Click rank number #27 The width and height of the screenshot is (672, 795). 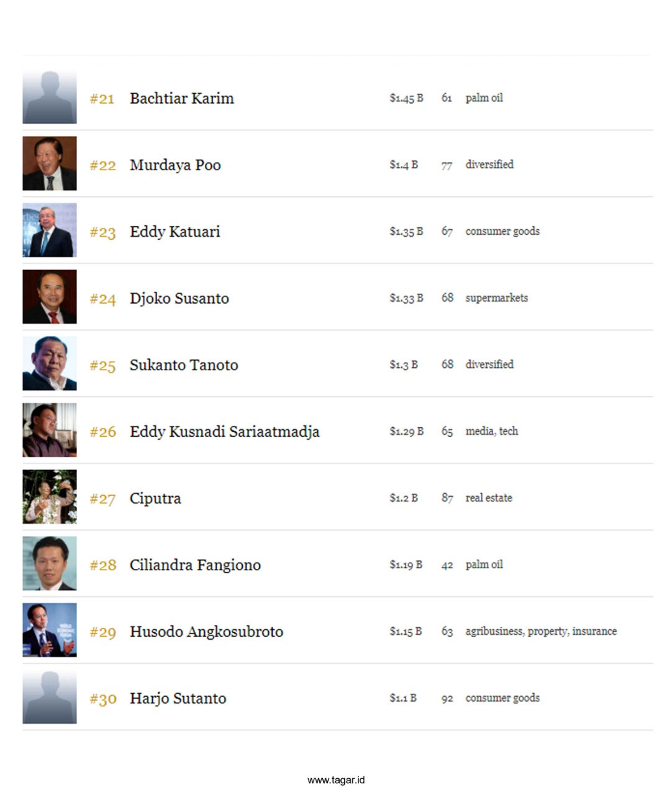coord(102,499)
